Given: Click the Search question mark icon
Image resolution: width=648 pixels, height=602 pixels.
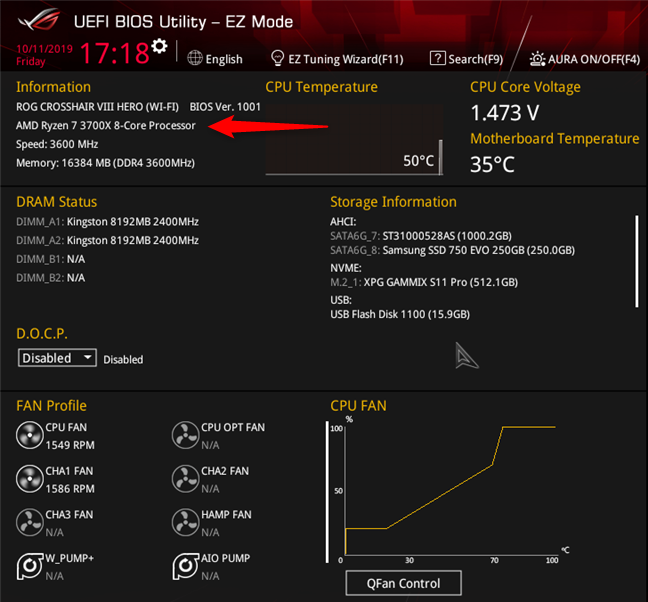Looking at the screenshot, I should (437, 58).
